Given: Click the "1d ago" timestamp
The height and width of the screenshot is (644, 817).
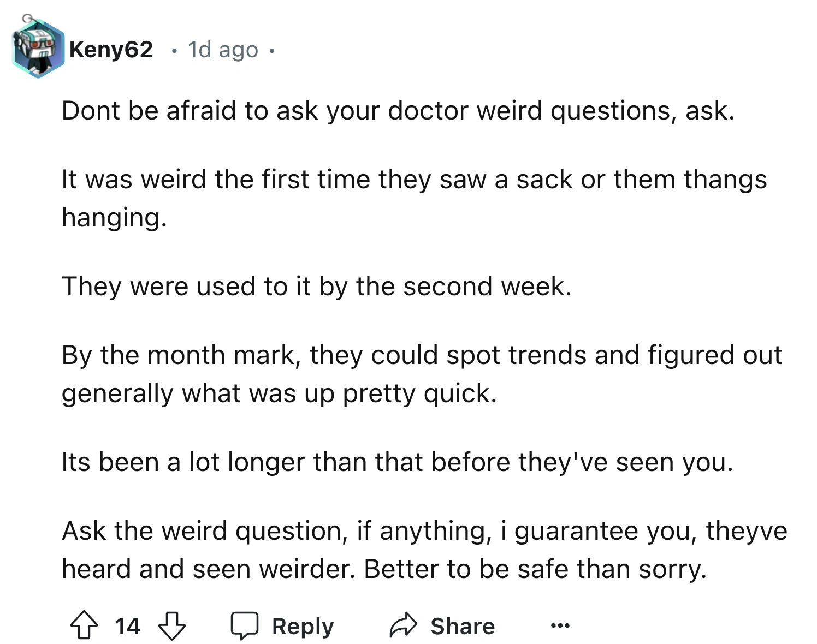Looking at the screenshot, I should click(223, 50).
